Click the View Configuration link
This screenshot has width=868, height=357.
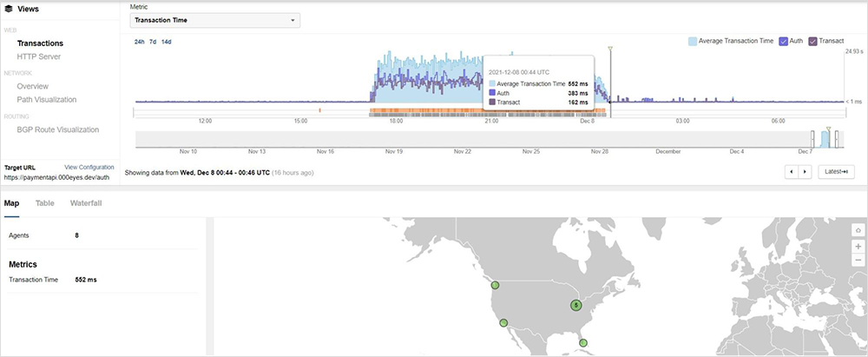click(x=89, y=167)
